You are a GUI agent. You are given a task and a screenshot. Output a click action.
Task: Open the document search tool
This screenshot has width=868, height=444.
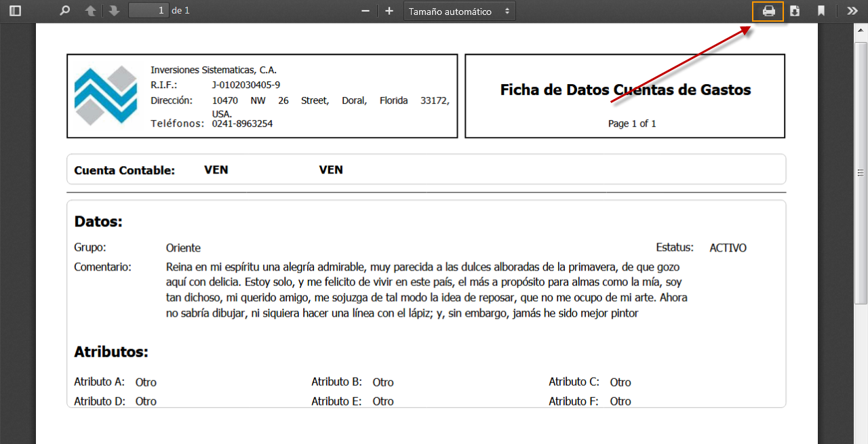pos(64,10)
